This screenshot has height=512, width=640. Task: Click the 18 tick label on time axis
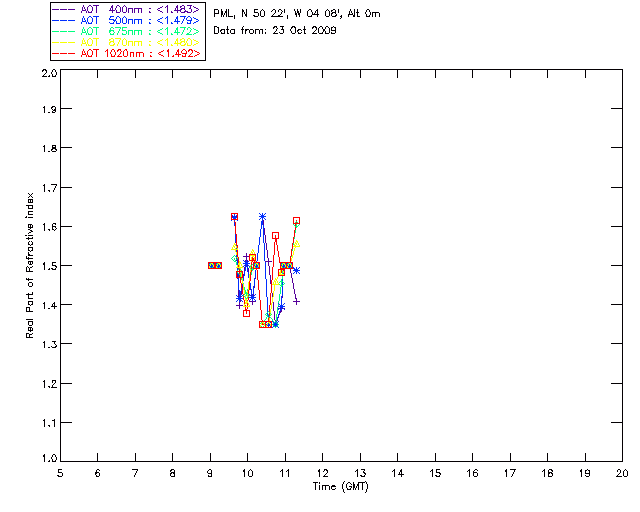pos(547,473)
